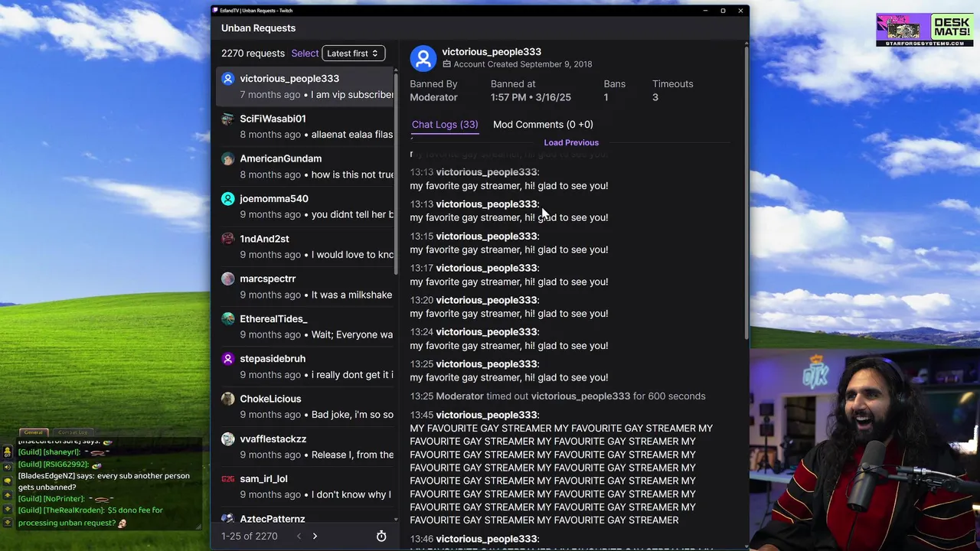This screenshot has height=551, width=980.
Task: Click Banned By Moderator value
Action: point(433,97)
